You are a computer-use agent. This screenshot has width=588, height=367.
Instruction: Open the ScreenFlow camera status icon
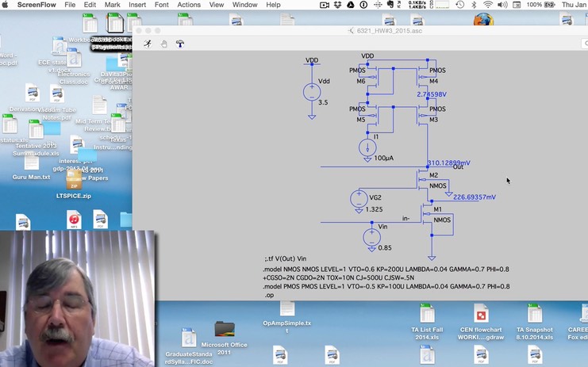click(325, 5)
